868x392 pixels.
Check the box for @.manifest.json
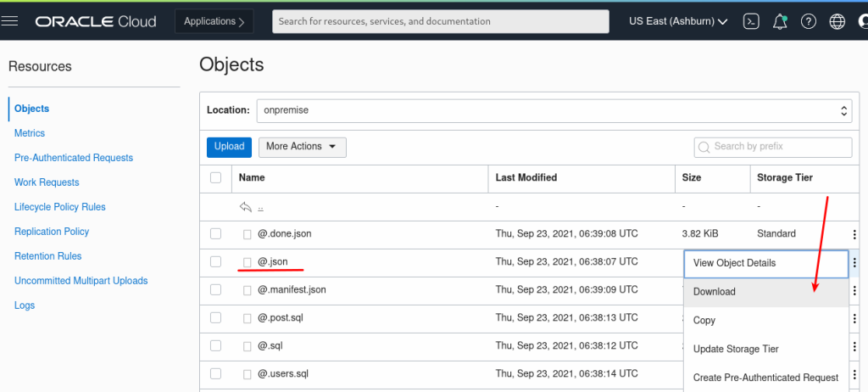pos(216,290)
